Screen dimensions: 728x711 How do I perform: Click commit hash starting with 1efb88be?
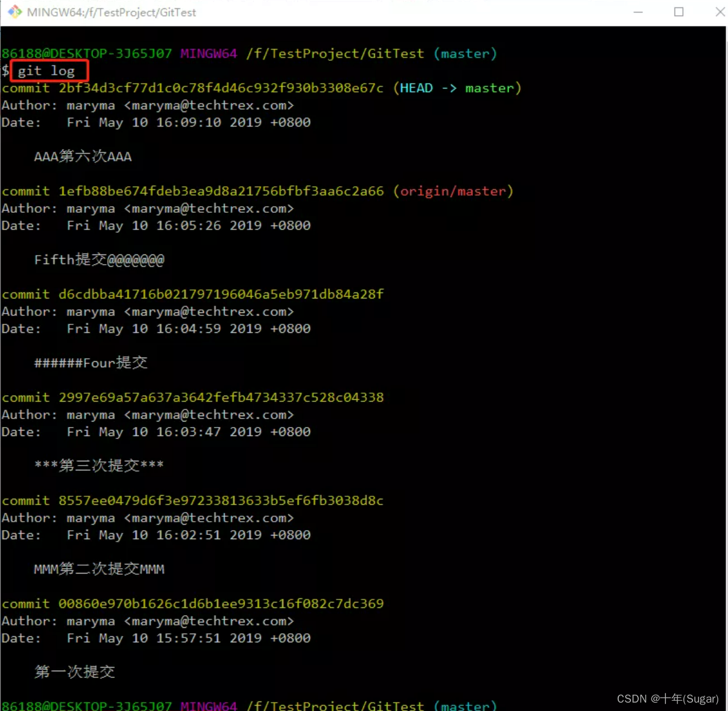pos(221,191)
